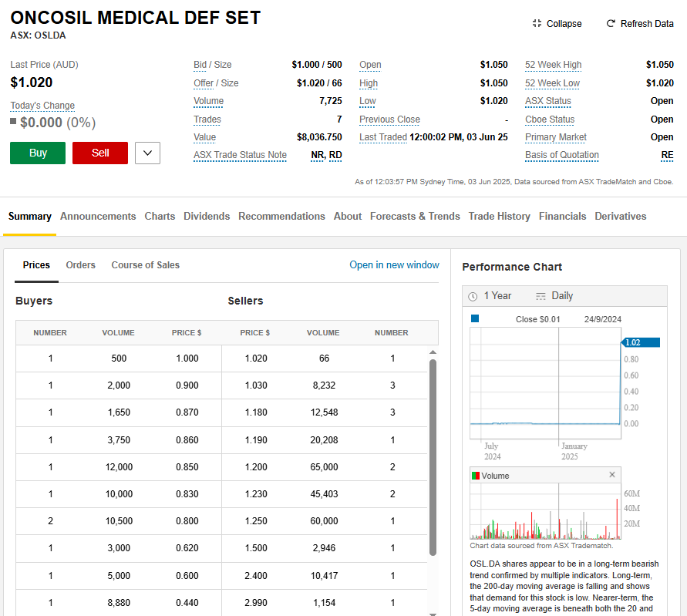Open the dropdown next to Sell button
687x616 pixels.
(147, 153)
